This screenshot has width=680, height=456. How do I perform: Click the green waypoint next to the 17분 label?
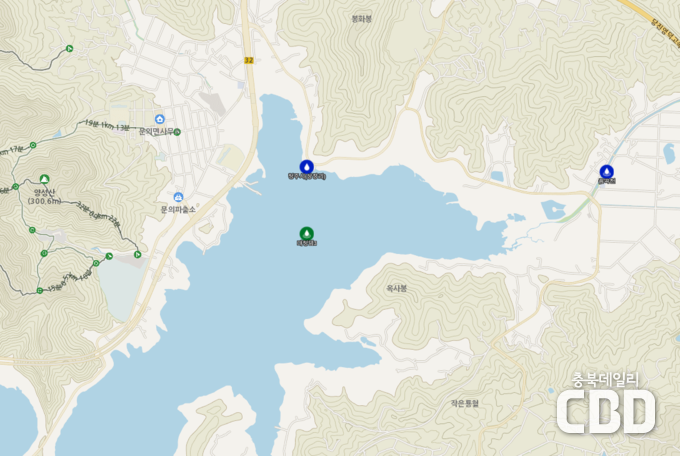point(33,145)
